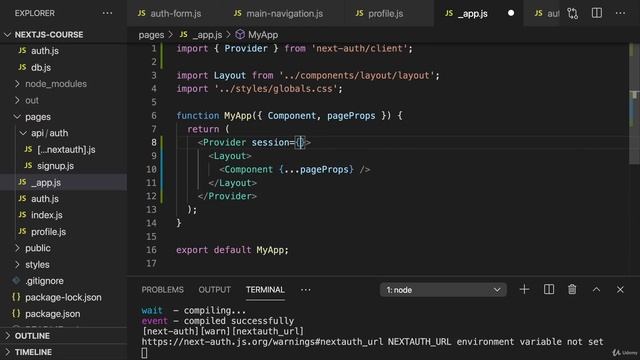Switch to auth-form.js tab

[x=176, y=13]
